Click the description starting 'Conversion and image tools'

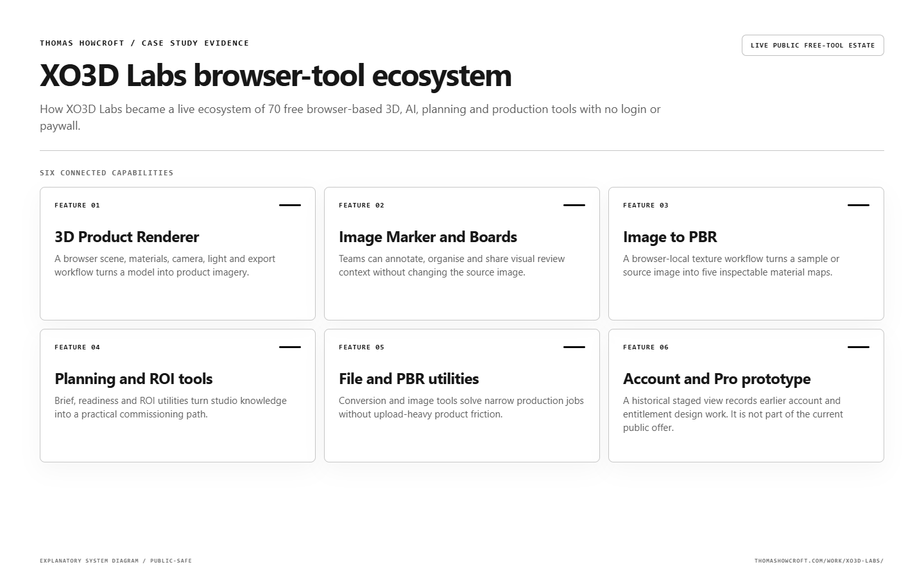pos(461,407)
